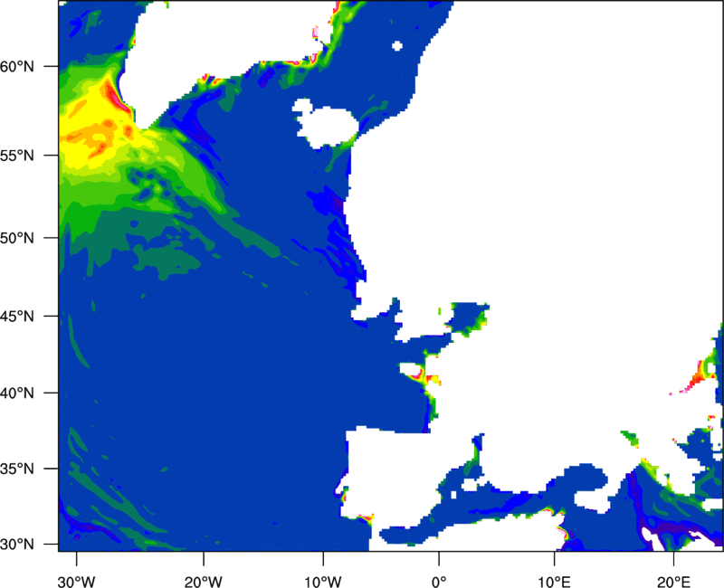Click the 30°N latitude label
Image resolution: width=724 pixels, height=588 pixels.
click(17, 545)
